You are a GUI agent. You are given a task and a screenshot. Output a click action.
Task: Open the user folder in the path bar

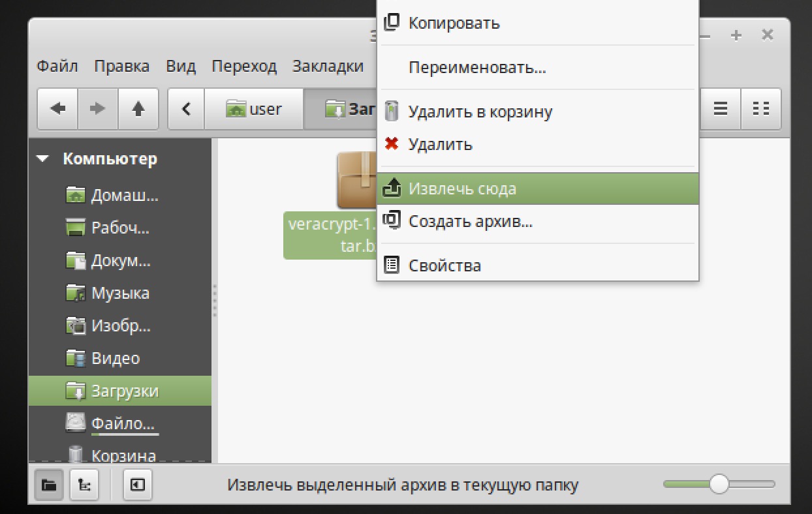point(254,109)
